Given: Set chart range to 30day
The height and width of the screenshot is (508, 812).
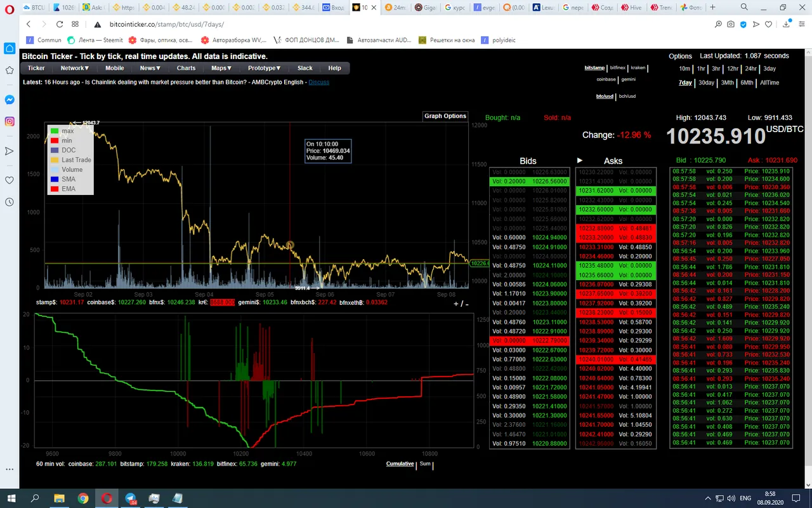Looking at the screenshot, I should click(x=707, y=83).
